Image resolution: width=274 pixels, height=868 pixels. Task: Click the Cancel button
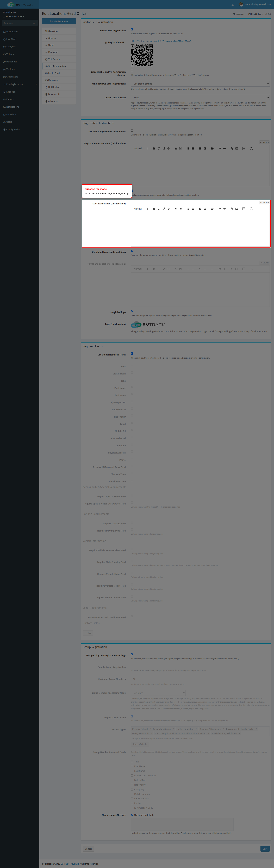click(88, 849)
